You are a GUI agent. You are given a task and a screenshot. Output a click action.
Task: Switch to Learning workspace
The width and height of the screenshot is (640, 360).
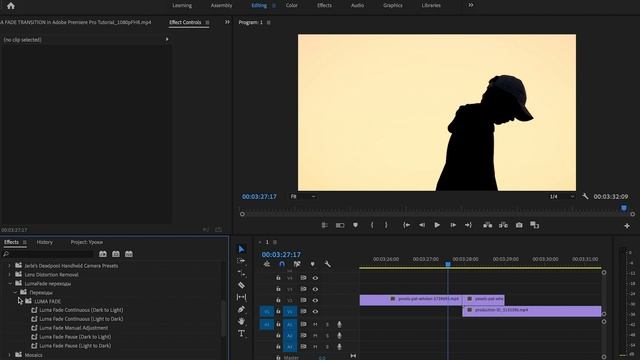tap(182, 5)
